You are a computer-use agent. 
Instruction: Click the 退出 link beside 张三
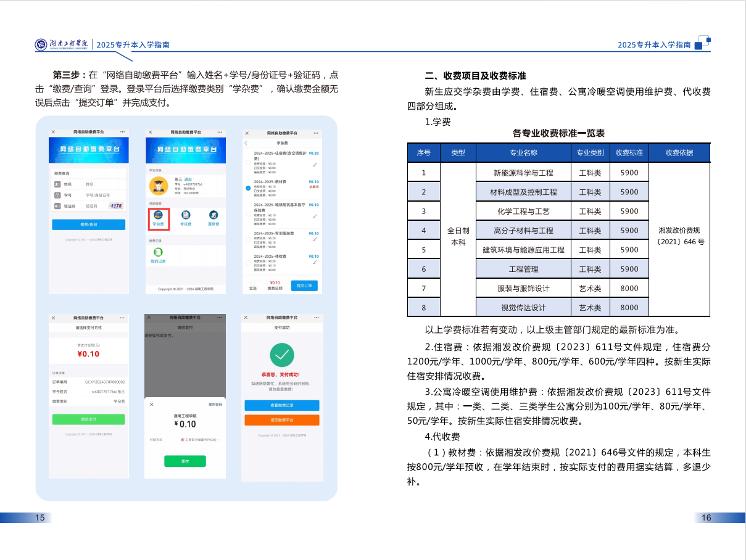188,179
